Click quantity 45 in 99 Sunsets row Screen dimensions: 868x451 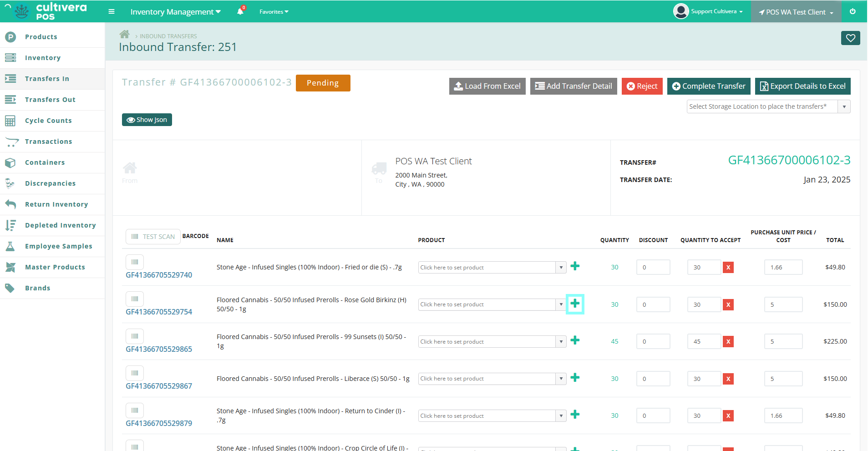[x=614, y=341]
